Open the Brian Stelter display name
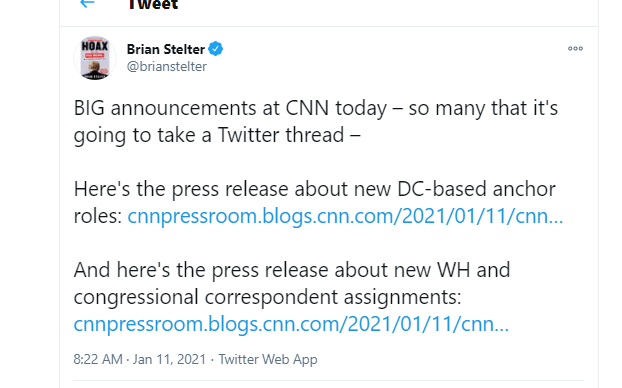This screenshot has width=622, height=388. coord(165,49)
